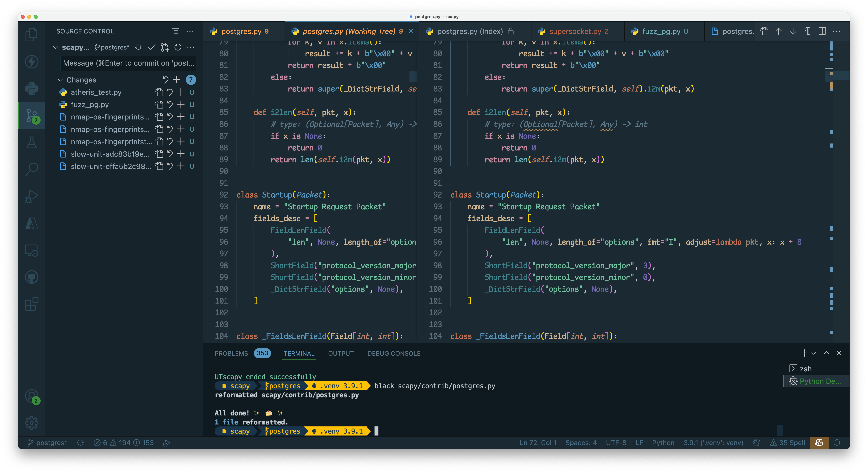This screenshot has width=868, height=473.
Task: Open Source Control view with 7 badge
Action: (31, 115)
